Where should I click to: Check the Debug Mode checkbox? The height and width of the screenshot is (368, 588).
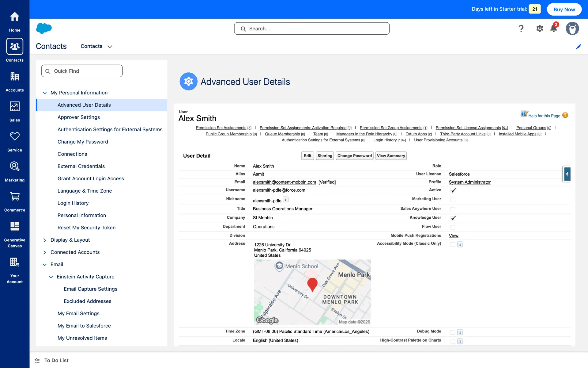[453, 332]
